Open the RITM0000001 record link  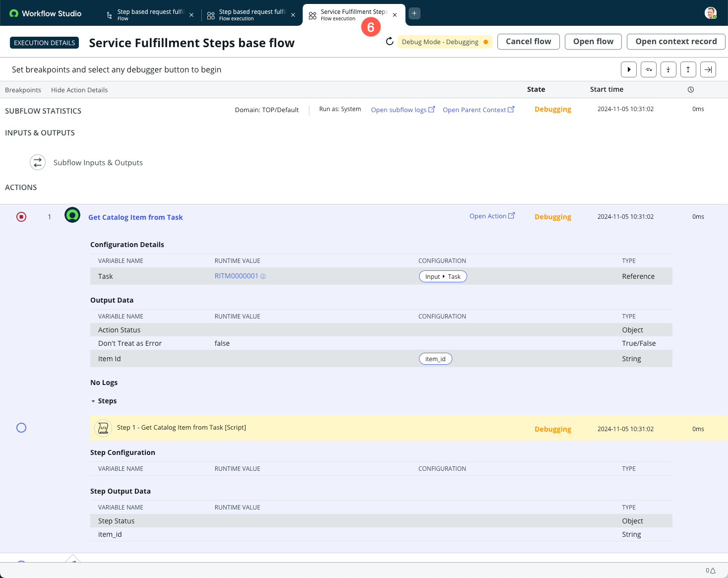(x=237, y=276)
